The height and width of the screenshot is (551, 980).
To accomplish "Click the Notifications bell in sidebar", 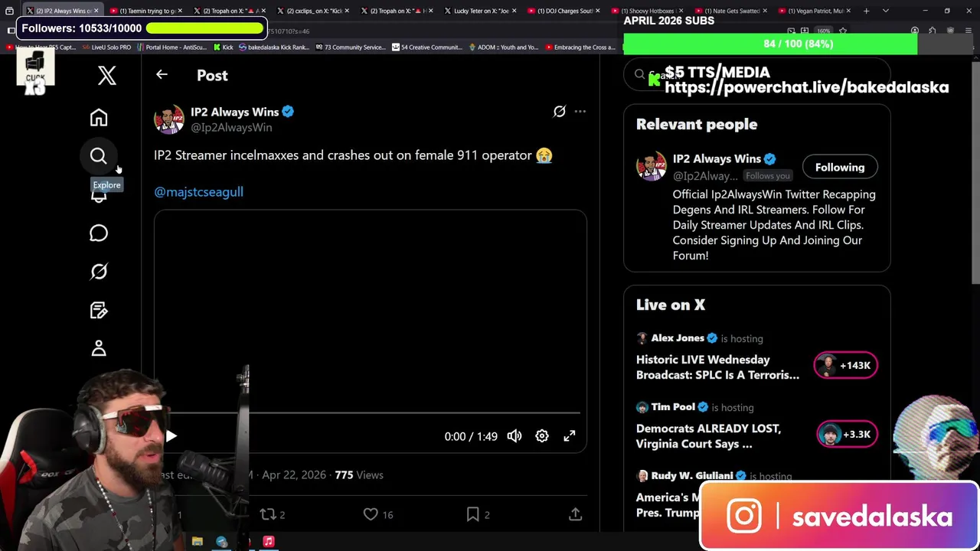I will (99, 195).
